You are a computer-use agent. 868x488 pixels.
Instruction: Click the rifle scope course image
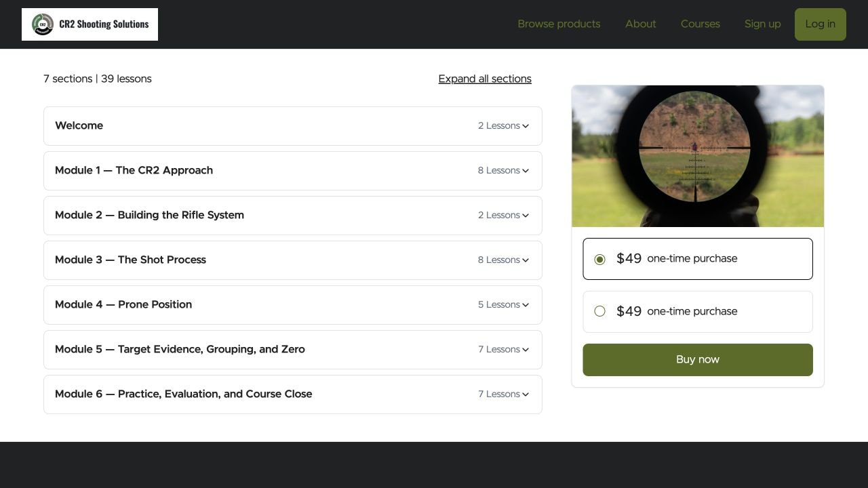[698, 156]
